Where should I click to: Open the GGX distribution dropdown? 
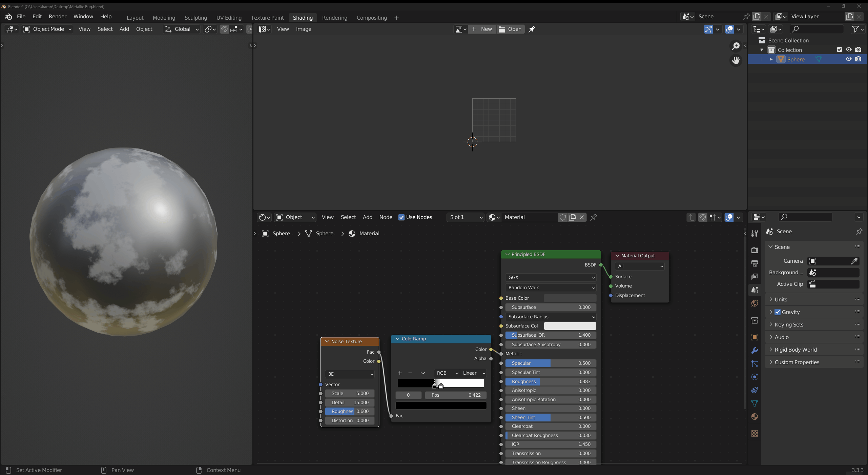coord(551,277)
